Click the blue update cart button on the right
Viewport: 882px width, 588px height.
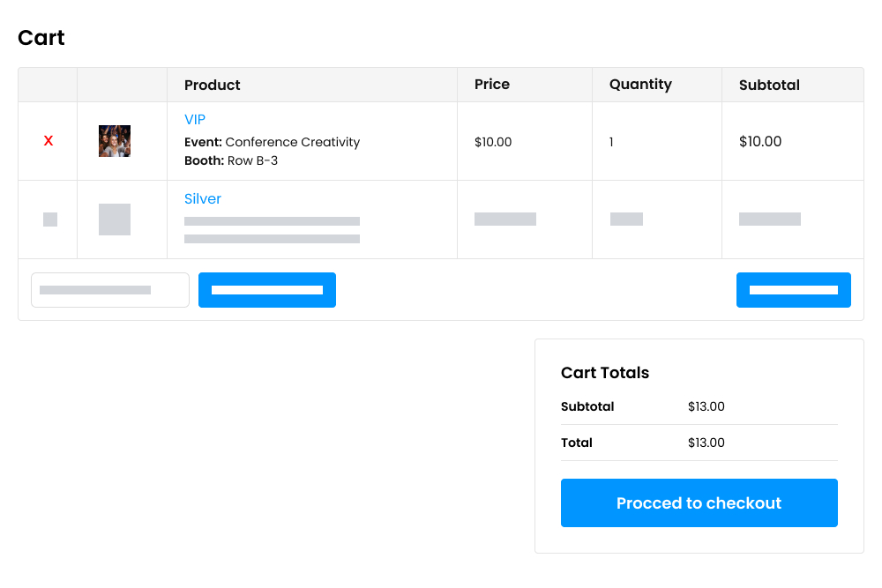pyautogui.click(x=793, y=289)
